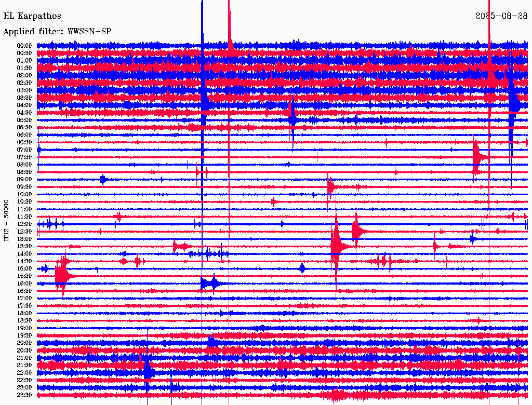532x405 pixels.
Task: Click the 08:00 time label
Action: pyautogui.click(x=24, y=165)
